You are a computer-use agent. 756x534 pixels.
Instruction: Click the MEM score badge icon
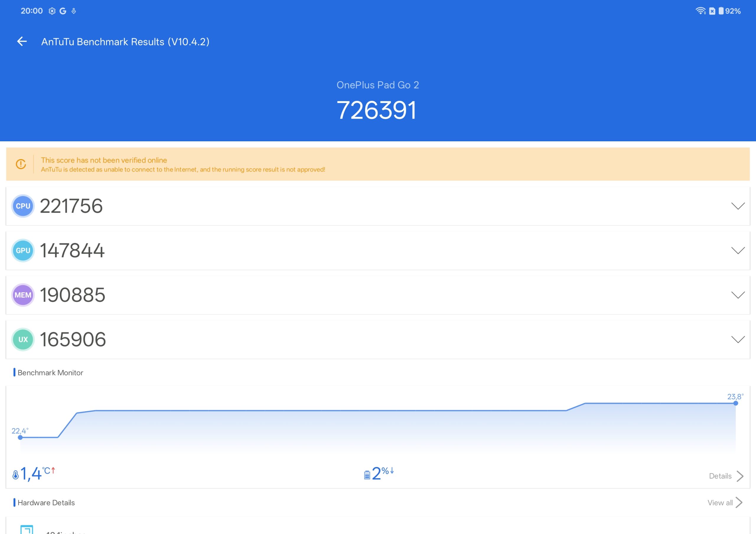23,295
